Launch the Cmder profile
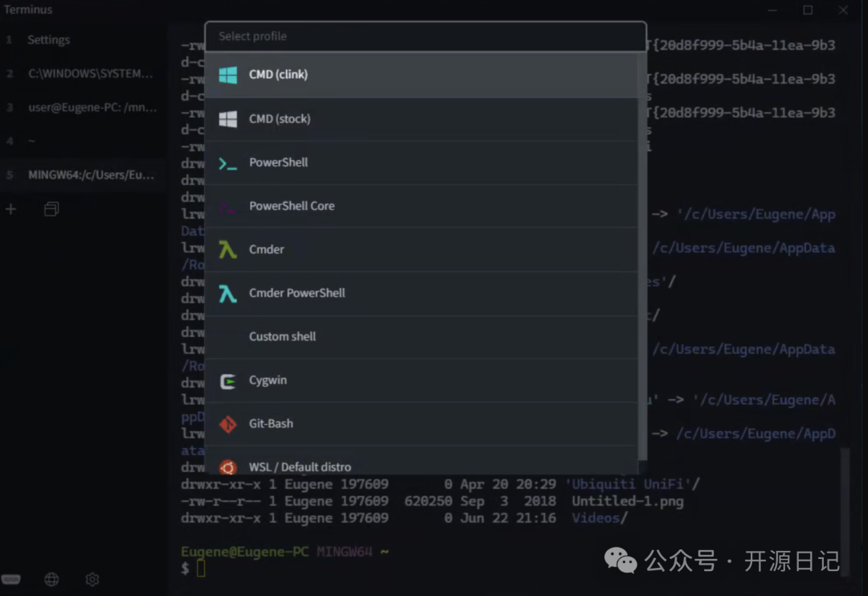Image resolution: width=868 pixels, height=596 pixels. coord(421,250)
